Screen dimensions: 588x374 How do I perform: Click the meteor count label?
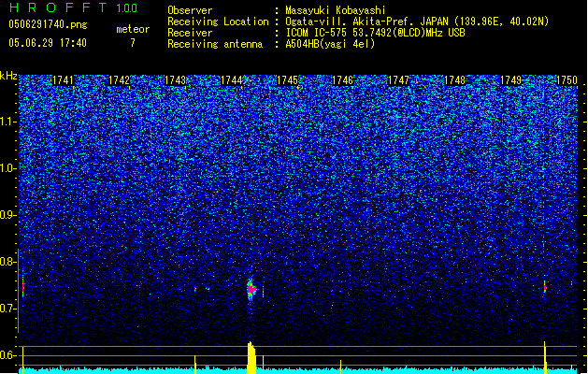click(133, 29)
